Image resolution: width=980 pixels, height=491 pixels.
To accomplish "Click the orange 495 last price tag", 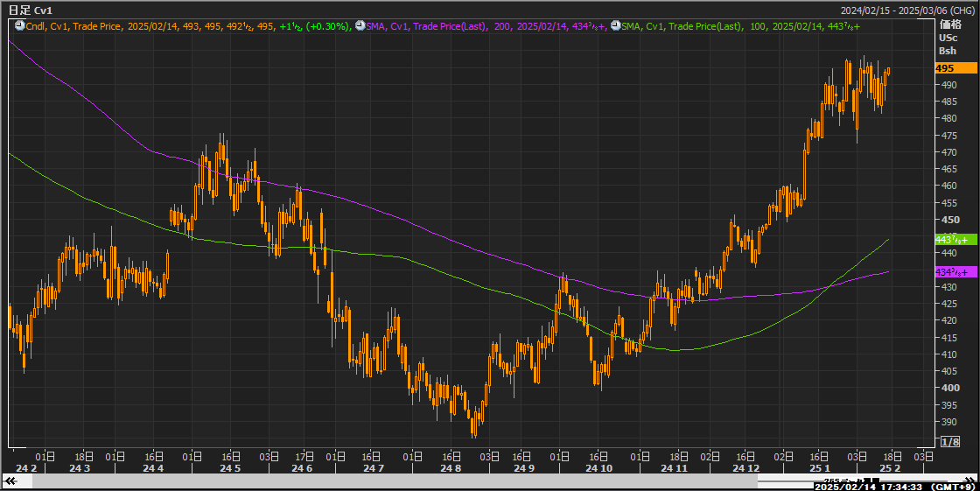I will 955,68.
